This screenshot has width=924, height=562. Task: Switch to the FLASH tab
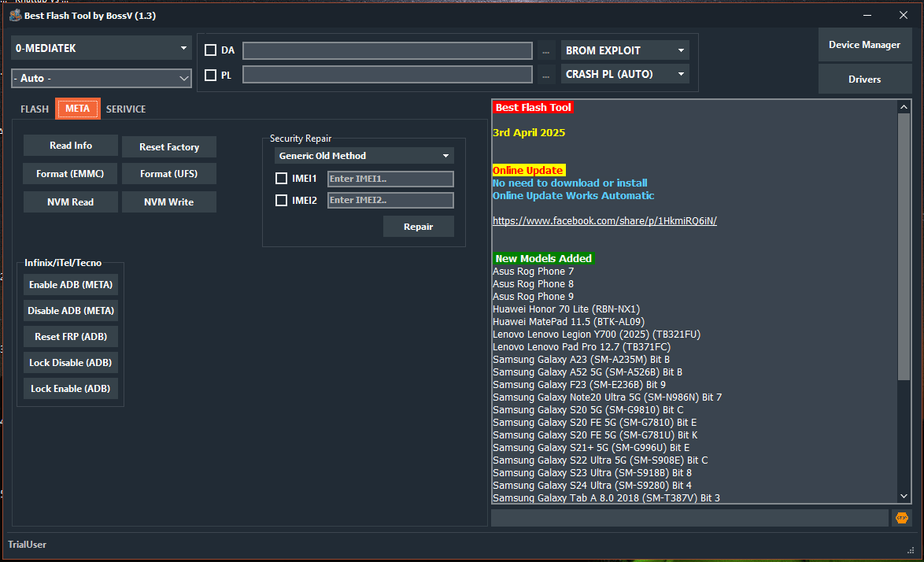pyautogui.click(x=34, y=109)
